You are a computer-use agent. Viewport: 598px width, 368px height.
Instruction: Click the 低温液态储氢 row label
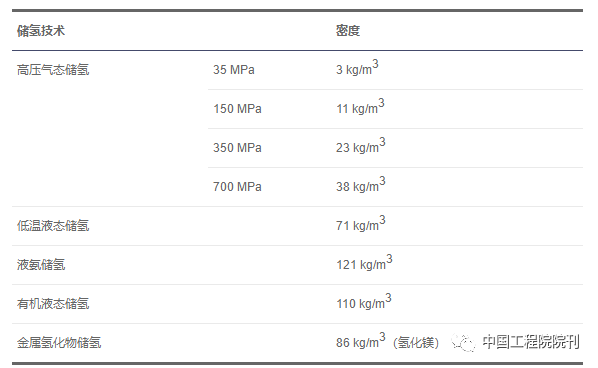click(53, 226)
